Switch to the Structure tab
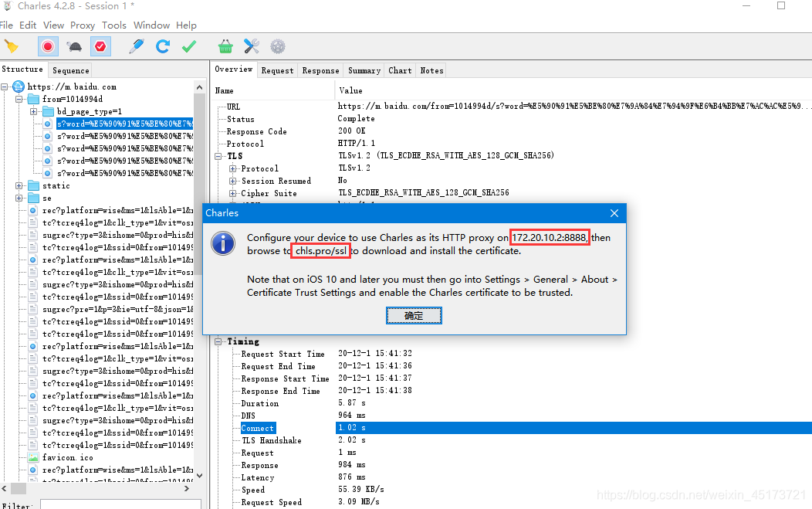Viewport: 812px width, 509px height. 22,69
